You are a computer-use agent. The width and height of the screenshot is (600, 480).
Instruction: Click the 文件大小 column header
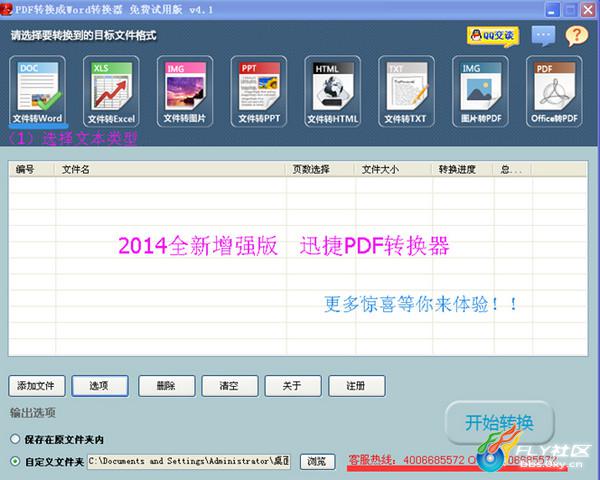pyautogui.click(x=393, y=169)
